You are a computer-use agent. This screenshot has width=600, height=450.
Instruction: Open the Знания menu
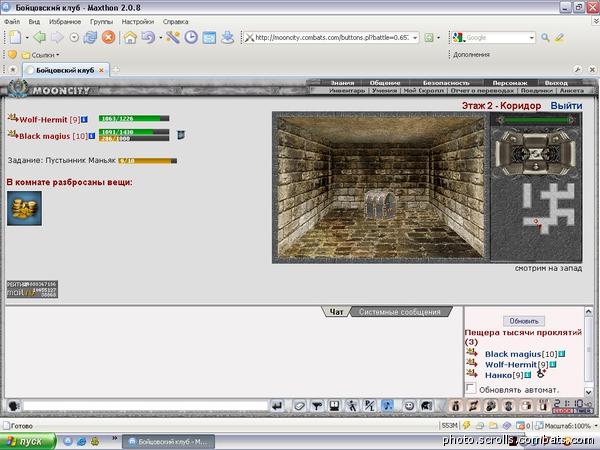(x=342, y=83)
